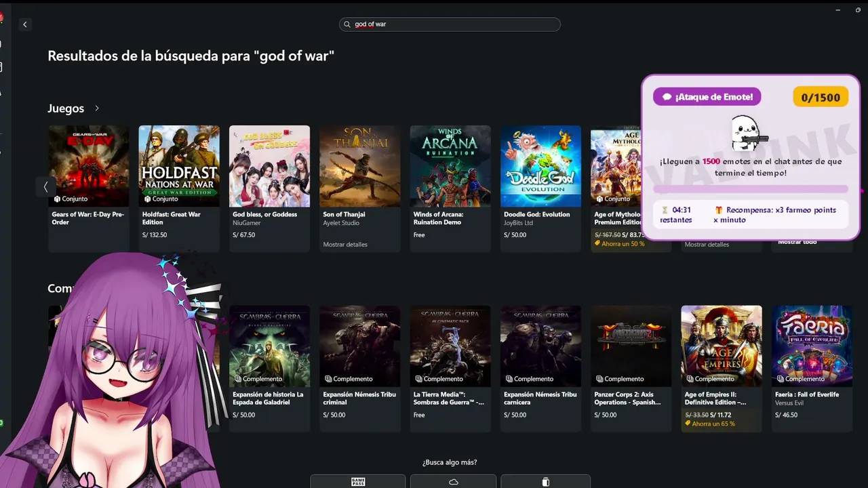Open the Juegos section heading
Image resolution: width=868 pixels, height=488 pixels.
tap(66, 108)
